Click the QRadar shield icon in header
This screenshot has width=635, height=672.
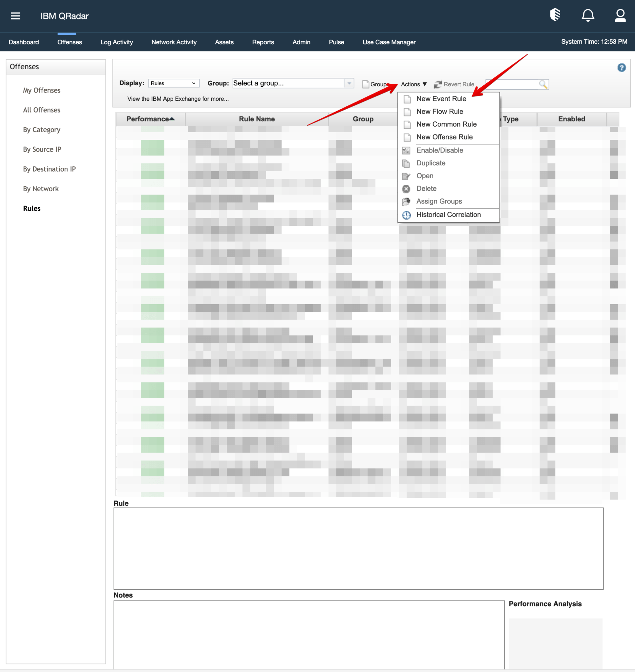(555, 15)
